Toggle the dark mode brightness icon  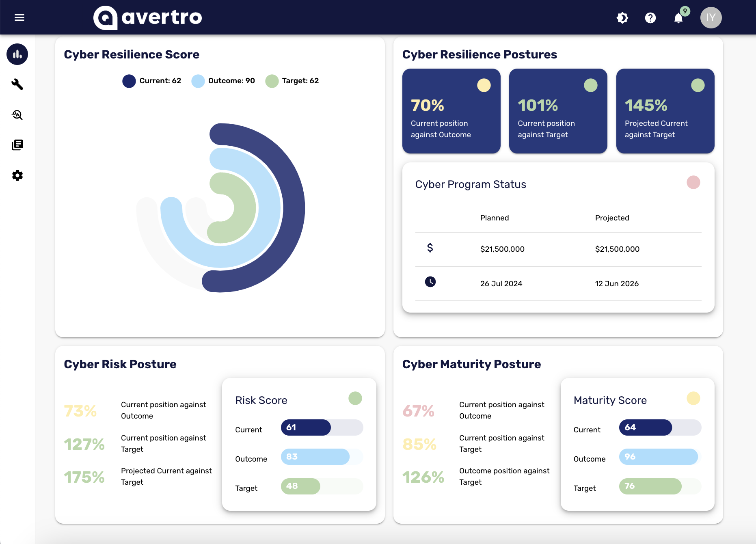tap(622, 18)
